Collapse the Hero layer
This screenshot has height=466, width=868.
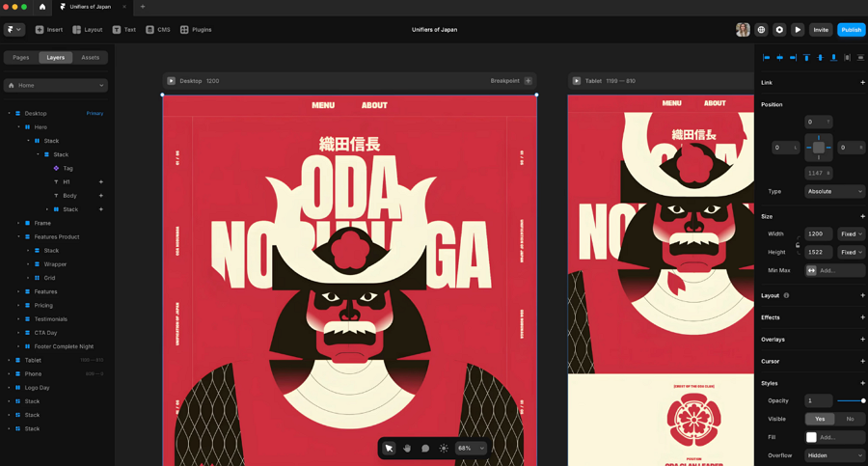point(19,127)
